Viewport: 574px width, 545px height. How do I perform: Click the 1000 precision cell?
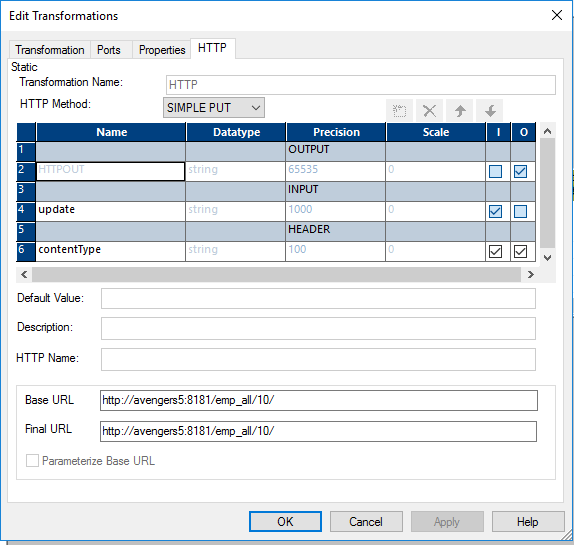335,211
